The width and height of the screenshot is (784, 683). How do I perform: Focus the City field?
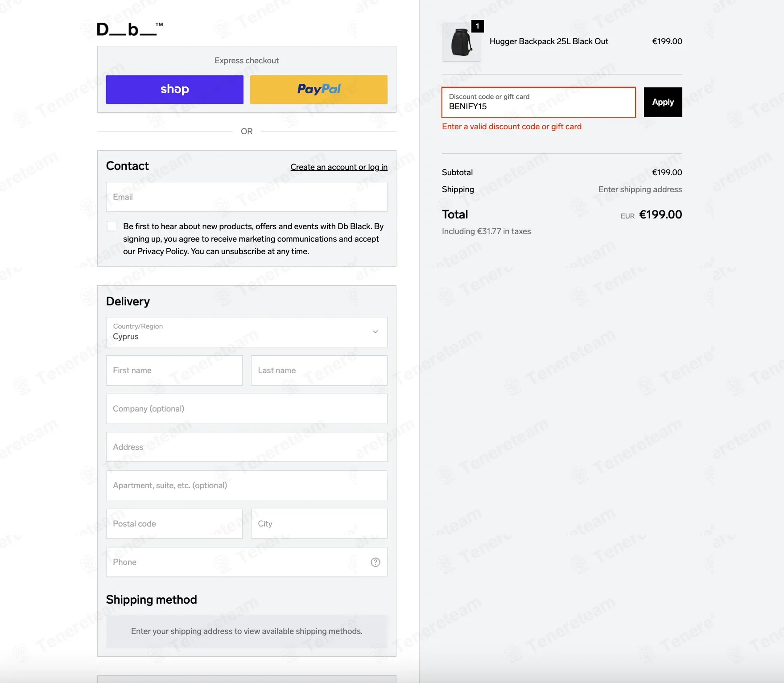click(319, 524)
